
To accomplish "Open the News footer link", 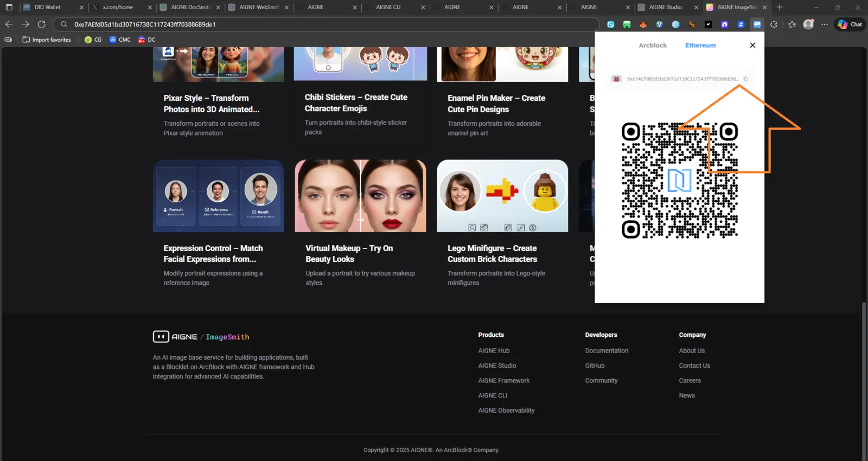I will pos(687,395).
